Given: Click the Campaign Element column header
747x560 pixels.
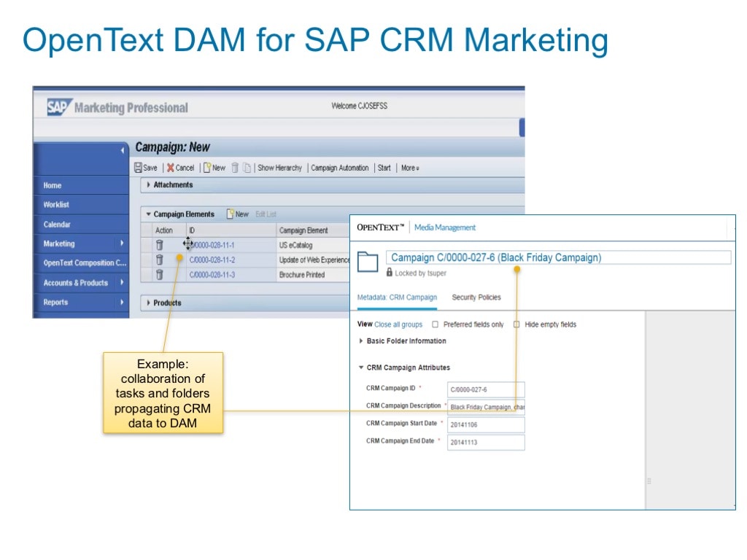Looking at the screenshot, I should 303,230.
